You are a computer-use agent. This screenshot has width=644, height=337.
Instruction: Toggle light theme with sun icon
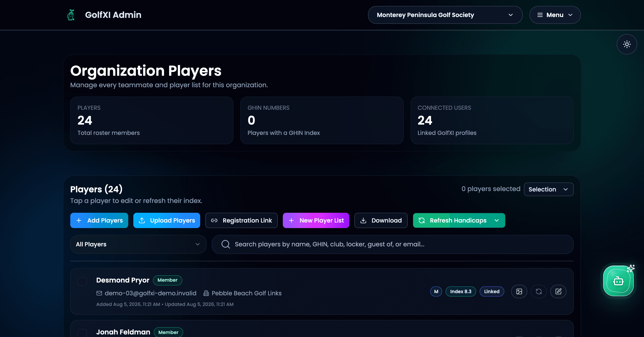coord(627,44)
